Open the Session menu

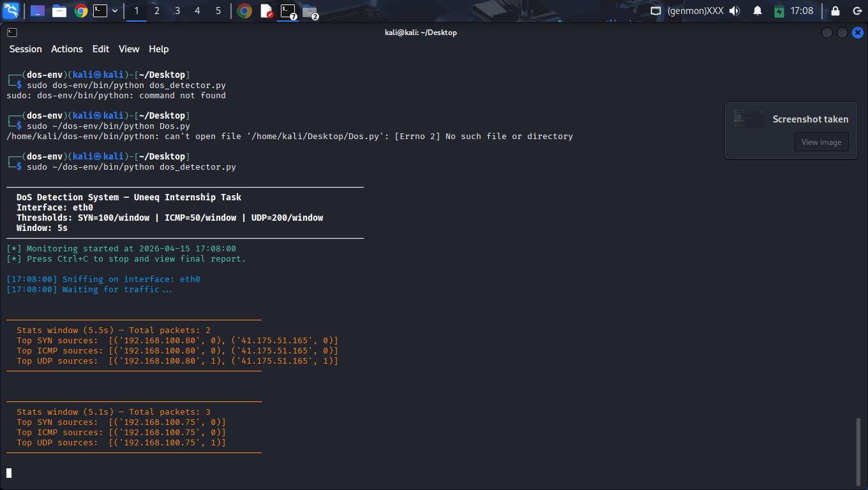click(26, 49)
